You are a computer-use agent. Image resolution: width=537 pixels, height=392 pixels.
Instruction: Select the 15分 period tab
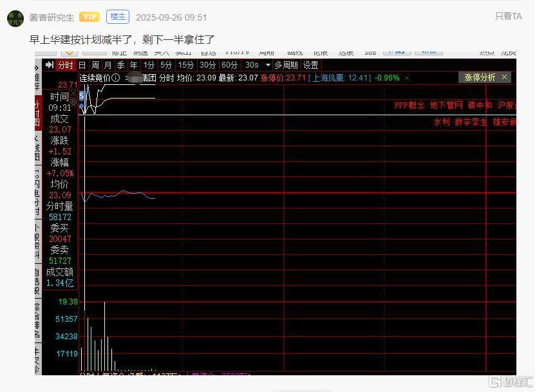(x=186, y=65)
